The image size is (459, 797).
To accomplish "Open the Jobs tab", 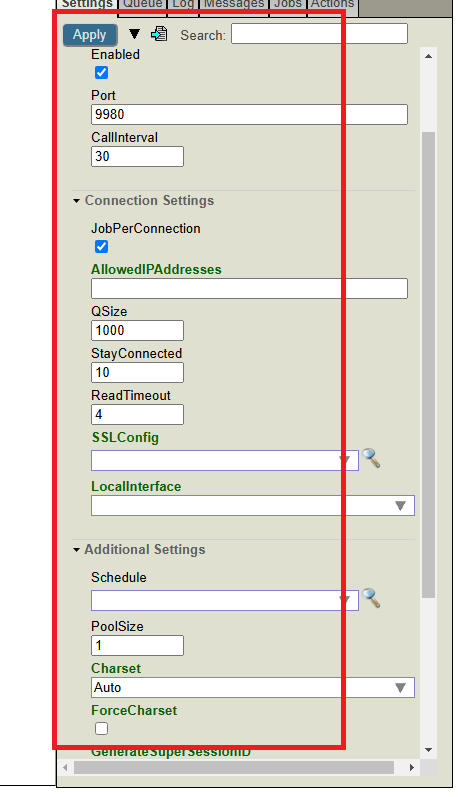I will coord(288,5).
